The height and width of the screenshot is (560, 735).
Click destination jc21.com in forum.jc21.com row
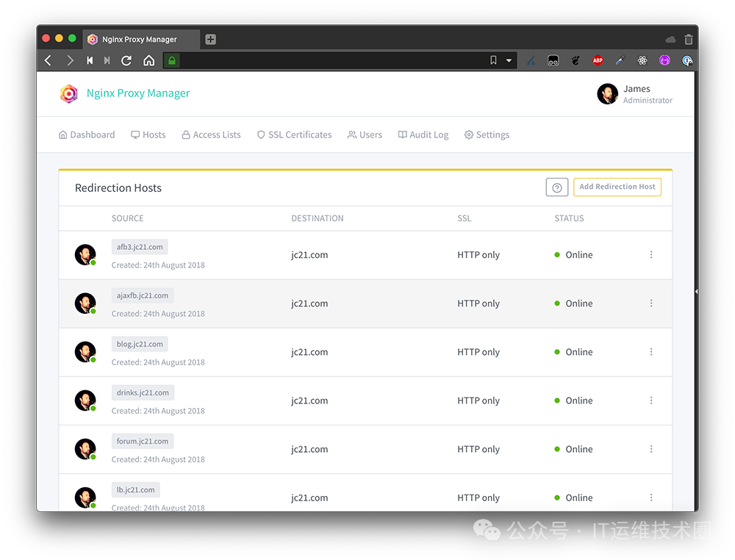(309, 450)
